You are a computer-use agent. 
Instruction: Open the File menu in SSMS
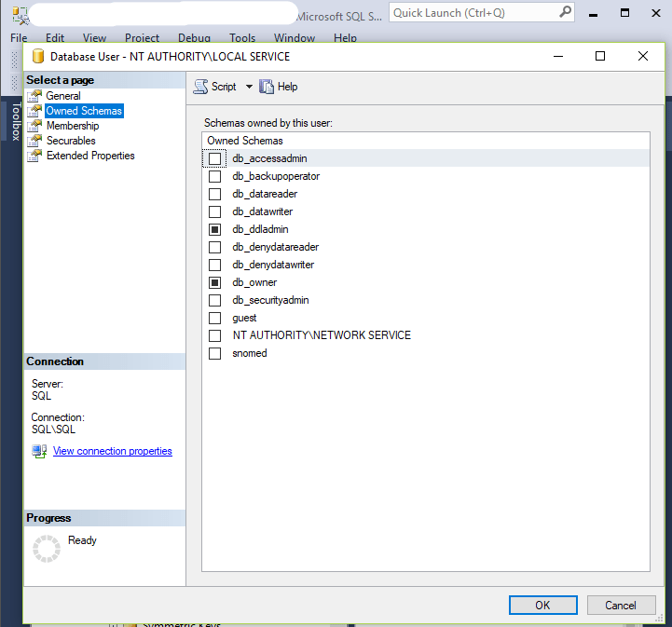[x=19, y=37]
